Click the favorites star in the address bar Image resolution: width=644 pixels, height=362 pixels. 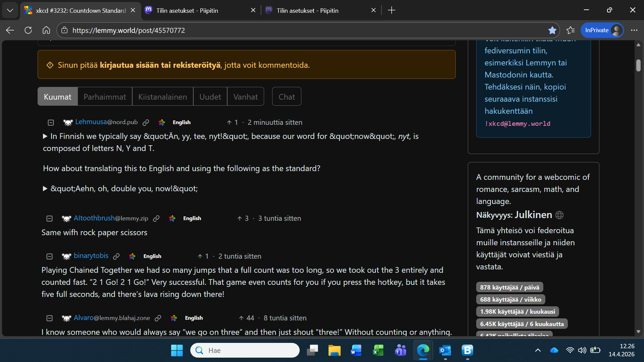pos(552,31)
